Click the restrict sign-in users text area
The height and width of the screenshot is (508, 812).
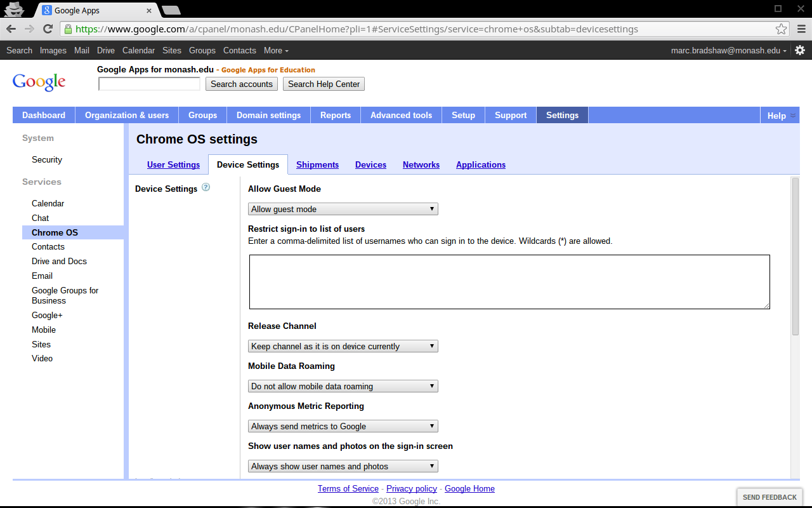tap(509, 282)
